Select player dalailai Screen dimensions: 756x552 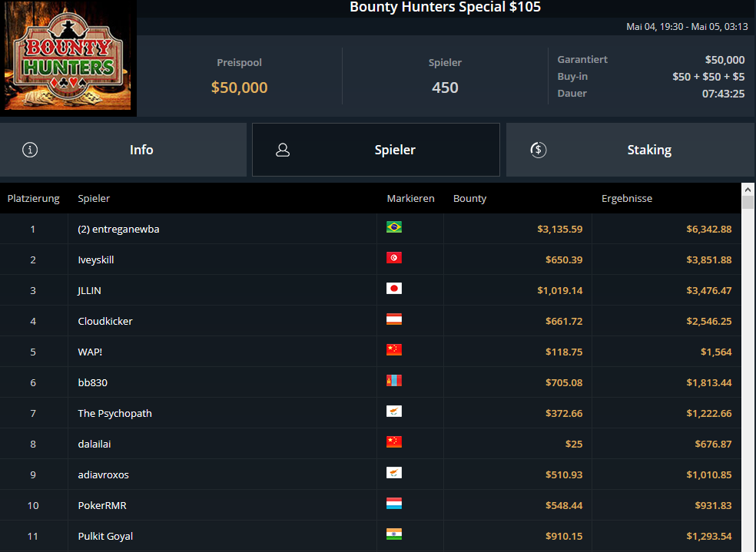(94, 444)
